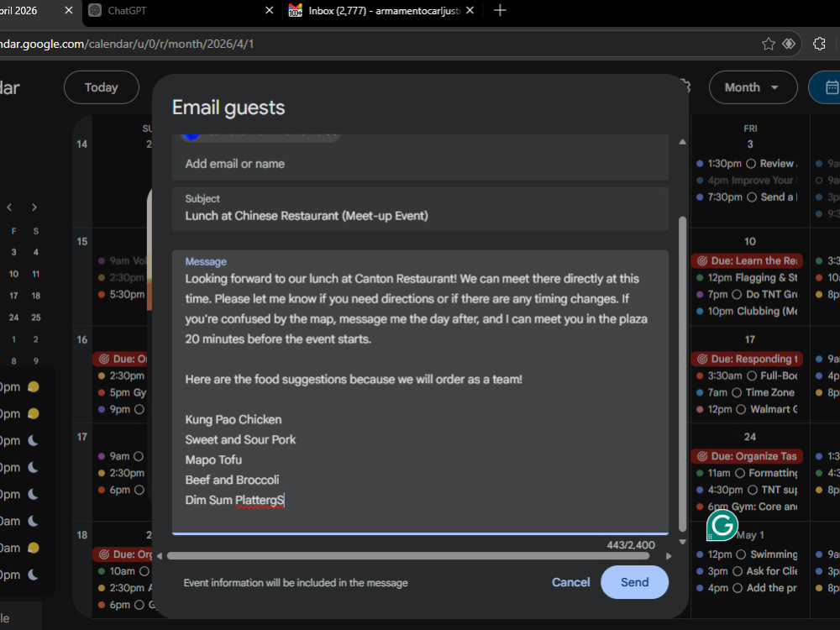Select date 18 in mini calendar
Viewport: 840px width, 630px height.
click(36, 296)
